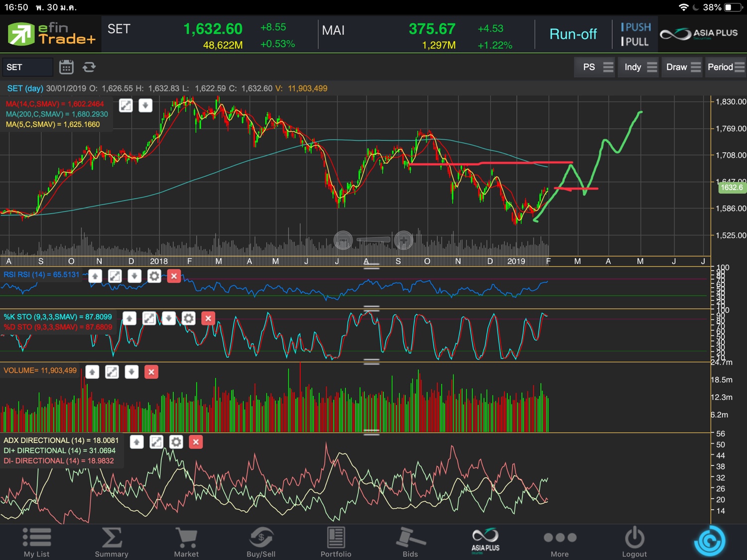Expand main price chart to fullscreen
747x560 pixels.
(126, 106)
